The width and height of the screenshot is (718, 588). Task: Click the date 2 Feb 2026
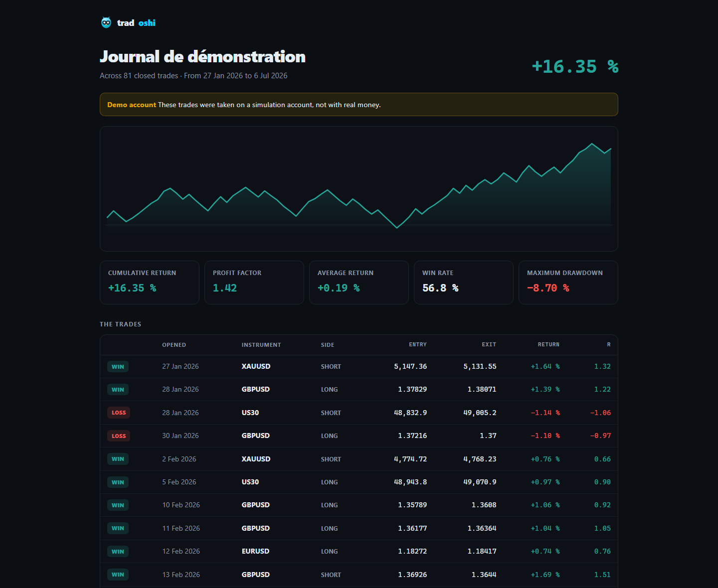[179, 459]
